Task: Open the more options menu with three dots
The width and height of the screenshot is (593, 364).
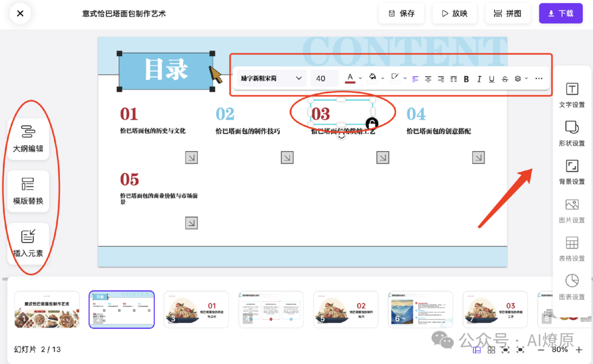Action: [x=538, y=78]
